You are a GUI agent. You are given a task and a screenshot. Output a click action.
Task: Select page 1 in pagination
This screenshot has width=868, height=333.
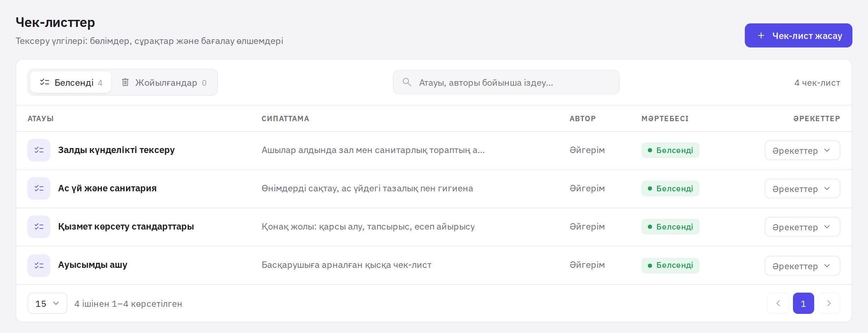[803, 303]
